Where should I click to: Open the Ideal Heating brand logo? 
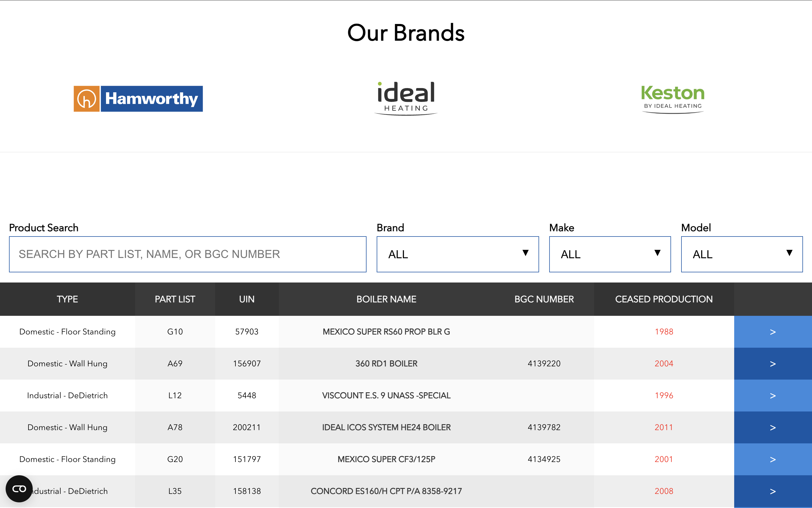click(x=406, y=98)
